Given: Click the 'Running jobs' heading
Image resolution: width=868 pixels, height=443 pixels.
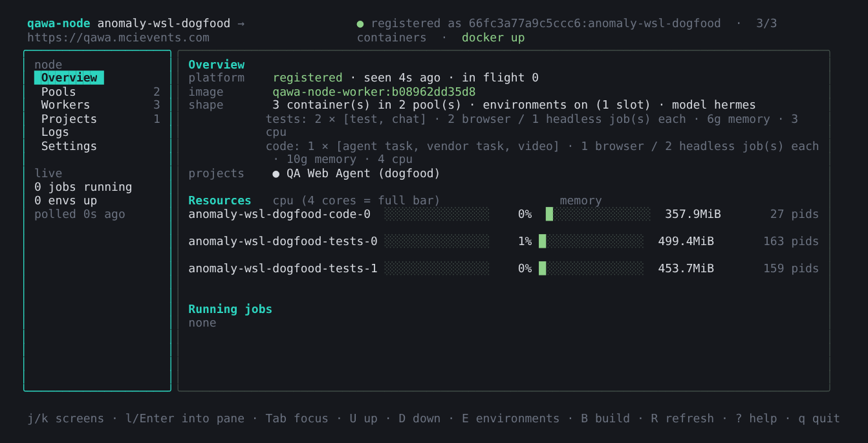Looking at the screenshot, I should pyautogui.click(x=230, y=309).
